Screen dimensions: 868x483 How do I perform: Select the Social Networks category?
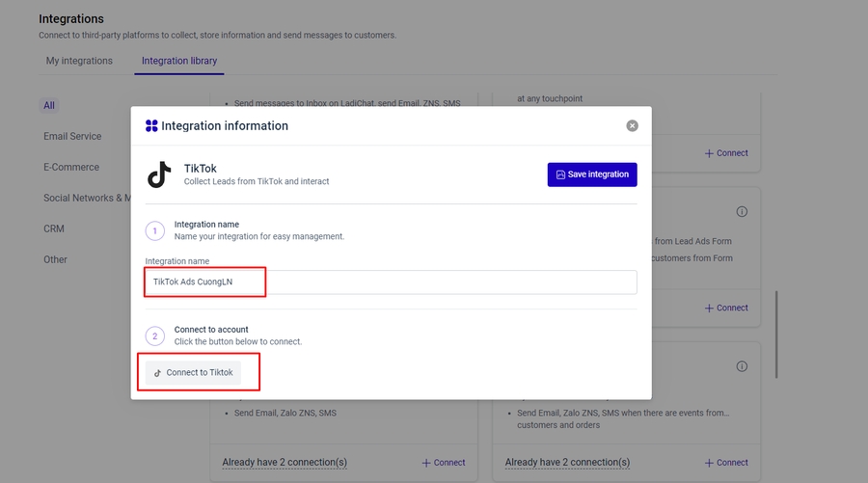(x=85, y=198)
